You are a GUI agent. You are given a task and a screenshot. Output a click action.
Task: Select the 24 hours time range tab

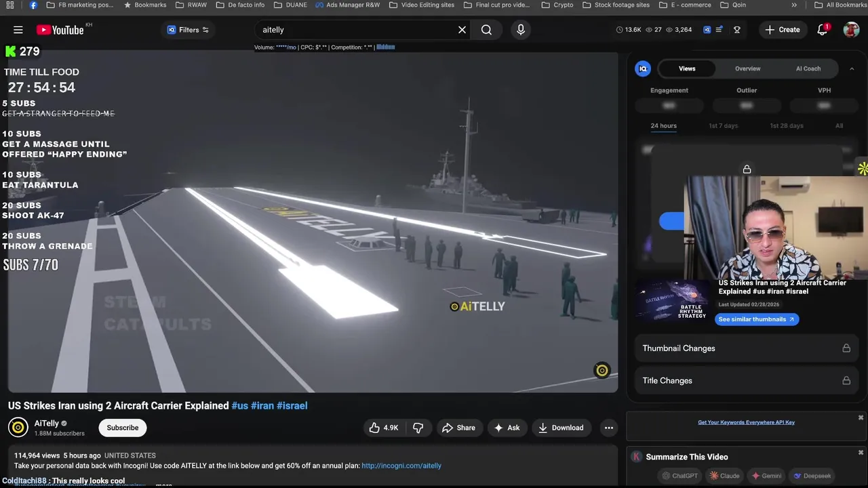pos(663,126)
